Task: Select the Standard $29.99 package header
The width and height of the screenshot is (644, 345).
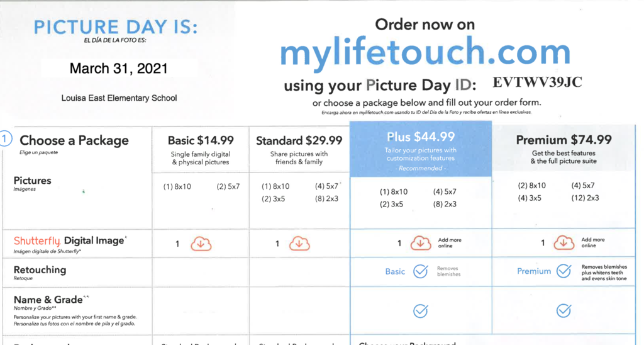Action: pos(299,140)
